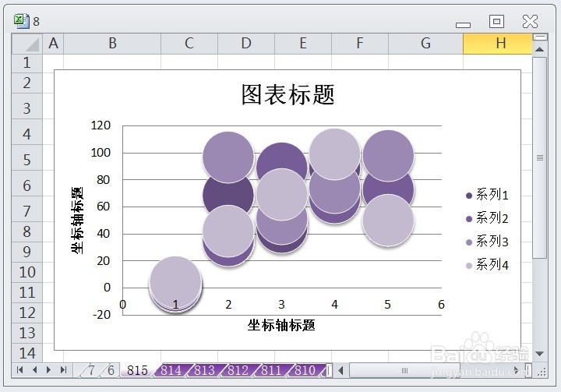Select row 2 header

coord(26,83)
